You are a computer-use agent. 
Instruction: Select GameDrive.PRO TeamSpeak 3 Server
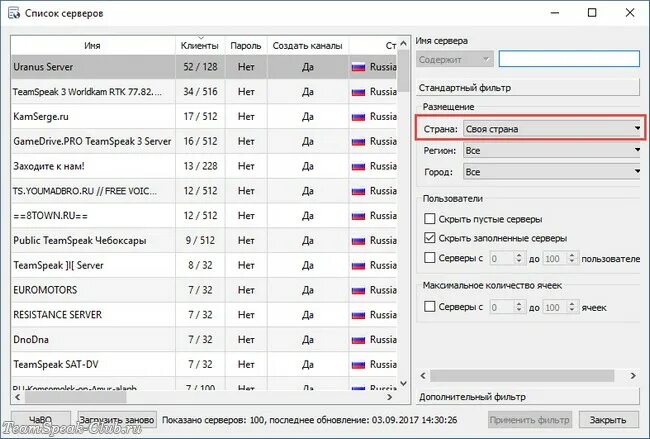(x=204, y=141)
